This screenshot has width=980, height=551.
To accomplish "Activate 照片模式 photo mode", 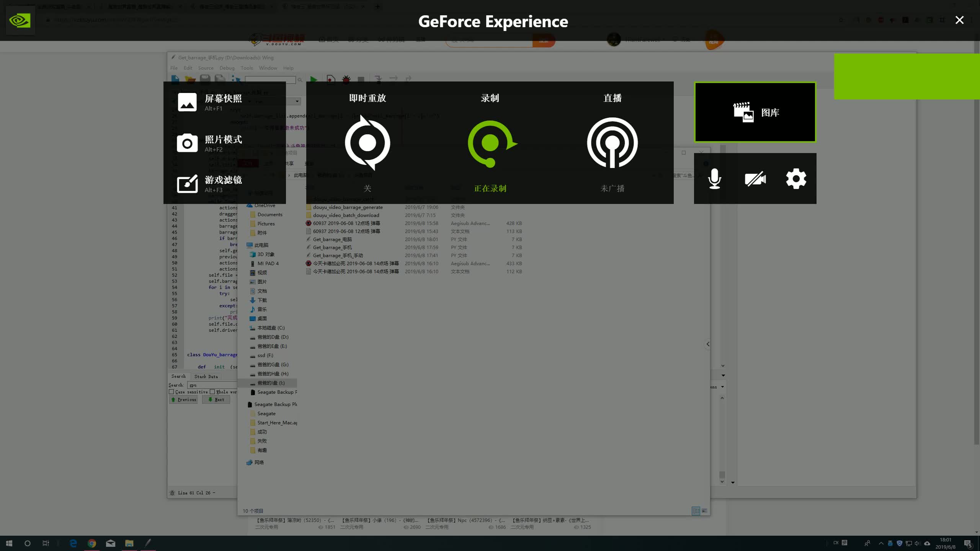I will (210, 143).
